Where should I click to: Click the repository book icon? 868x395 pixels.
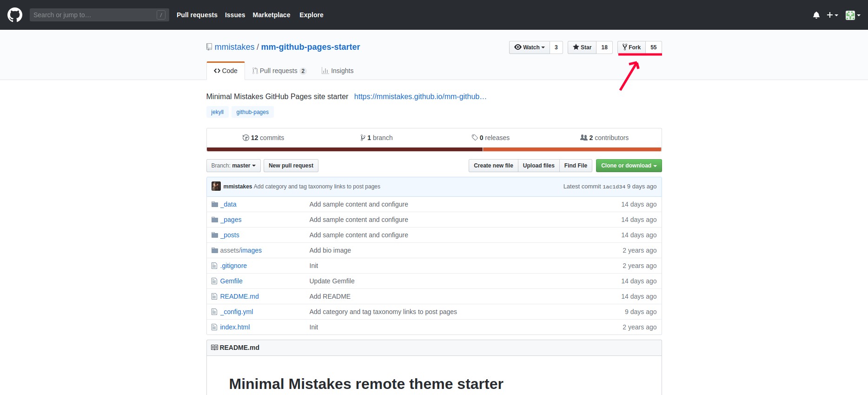(x=209, y=47)
